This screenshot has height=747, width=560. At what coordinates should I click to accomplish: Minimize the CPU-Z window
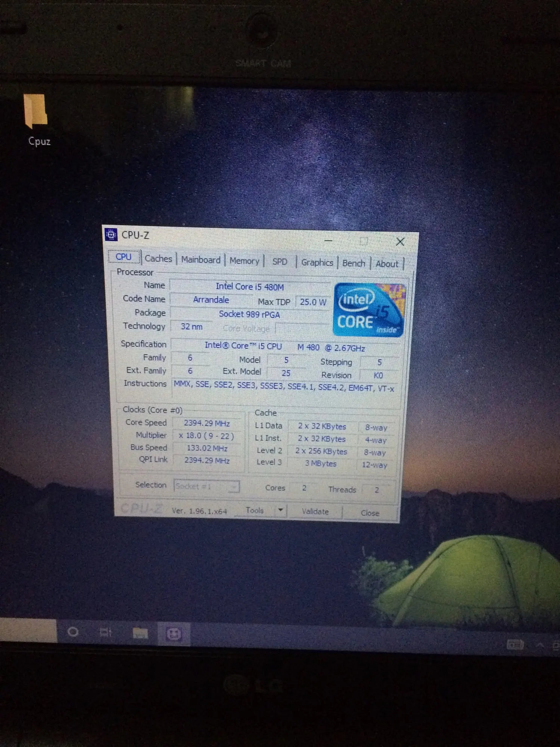coord(328,241)
